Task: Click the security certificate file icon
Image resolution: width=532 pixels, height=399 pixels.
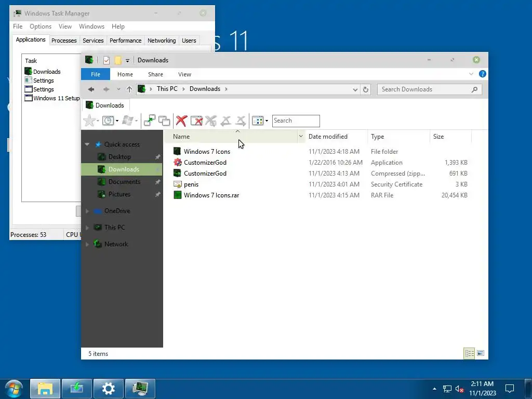Action: point(178,184)
